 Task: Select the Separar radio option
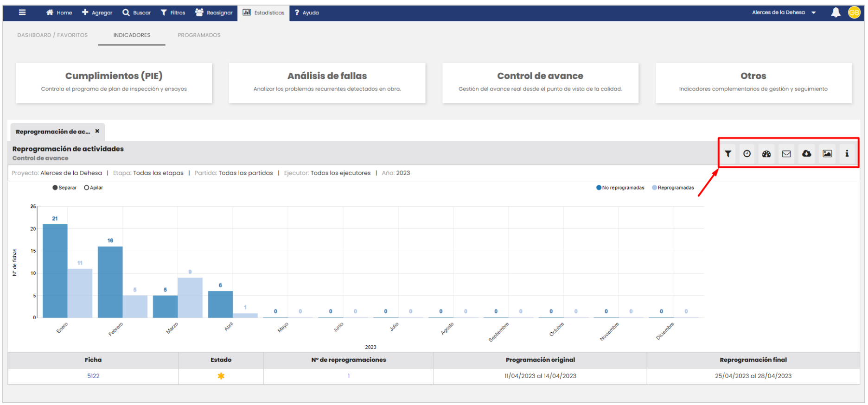point(55,188)
